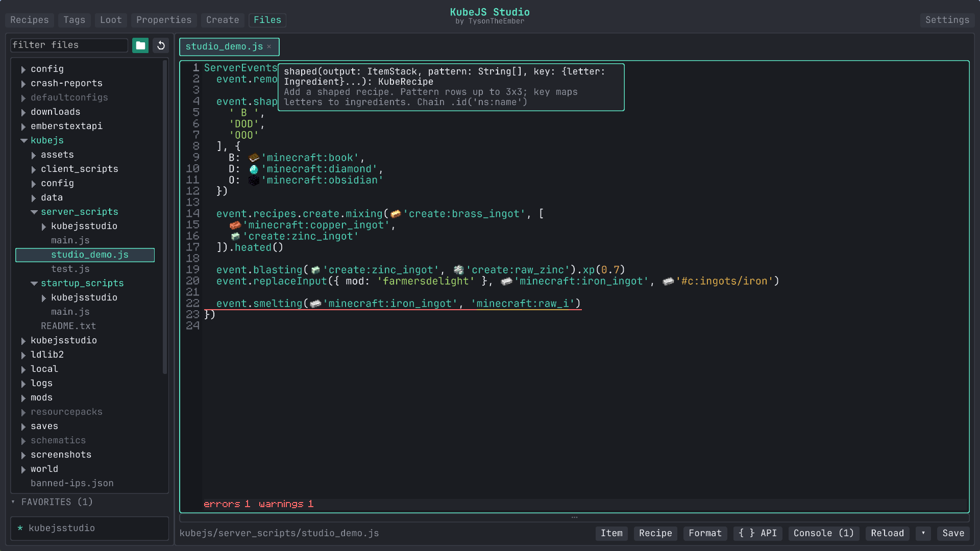Click the iron ingot icon on line 20

(507, 281)
